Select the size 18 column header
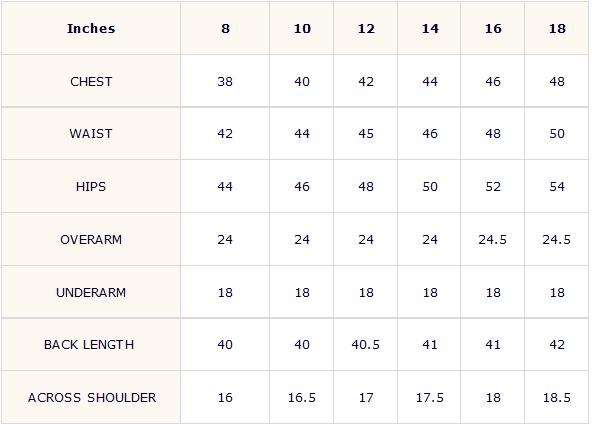 557,28
